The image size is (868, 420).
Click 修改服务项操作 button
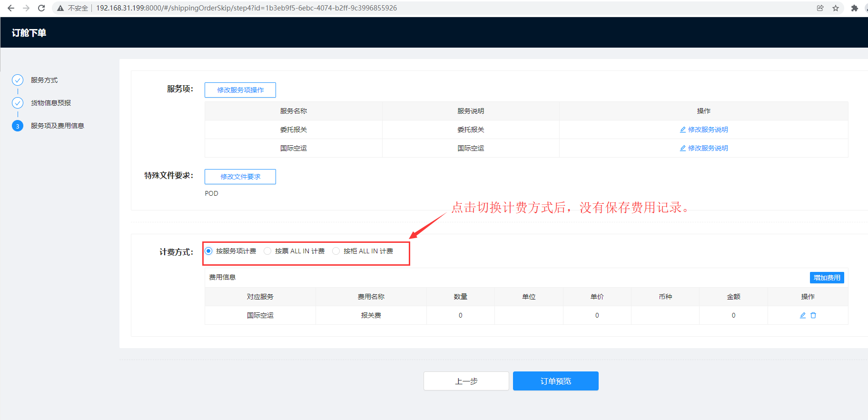coord(240,90)
